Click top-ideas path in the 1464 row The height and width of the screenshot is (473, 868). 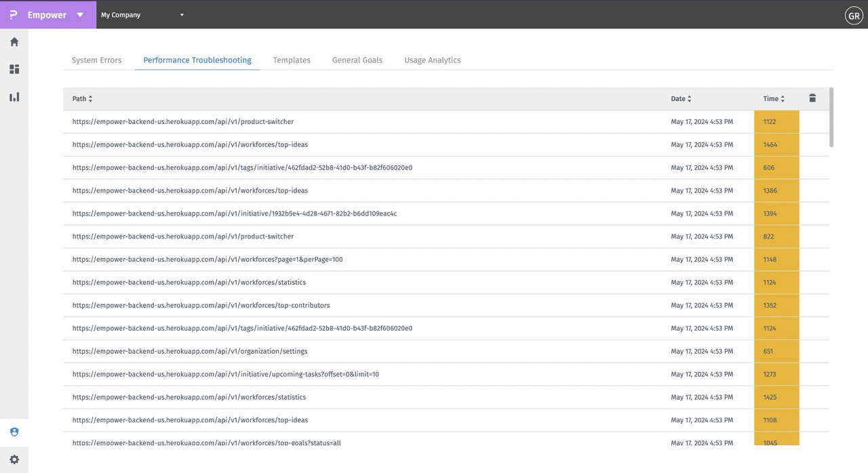(x=190, y=145)
